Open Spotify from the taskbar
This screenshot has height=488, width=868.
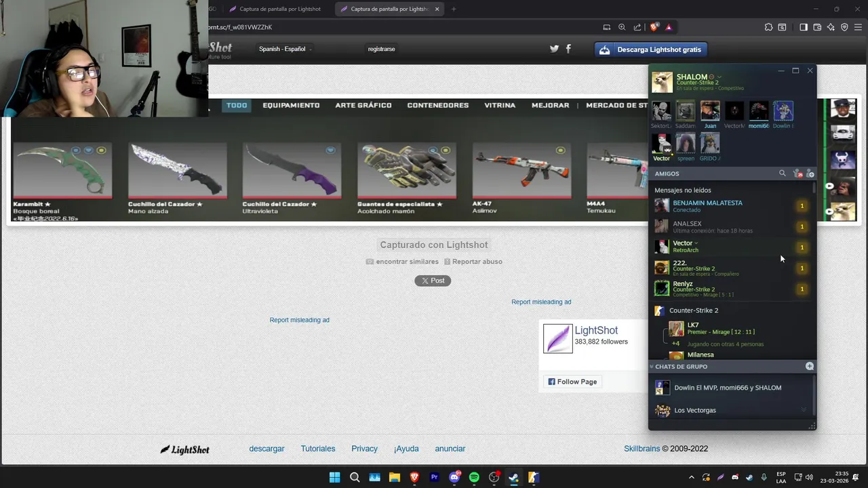point(474,477)
